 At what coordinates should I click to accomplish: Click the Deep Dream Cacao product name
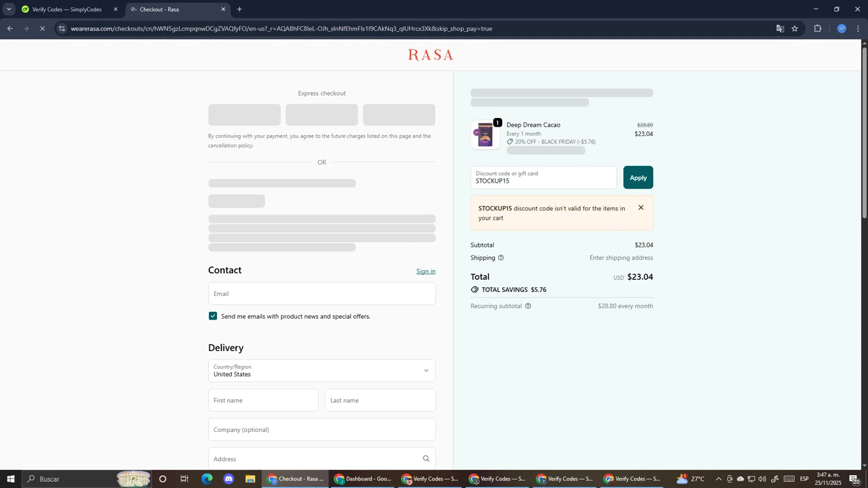click(x=534, y=125)
